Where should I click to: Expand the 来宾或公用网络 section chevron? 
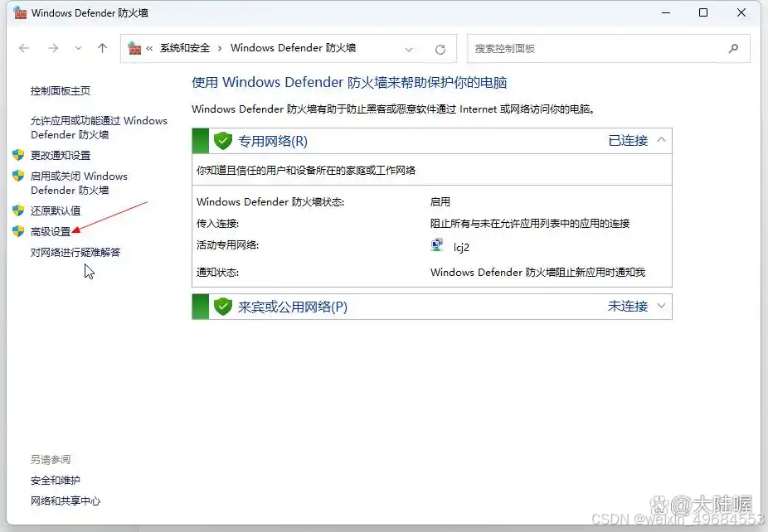[x=661, y=306]
